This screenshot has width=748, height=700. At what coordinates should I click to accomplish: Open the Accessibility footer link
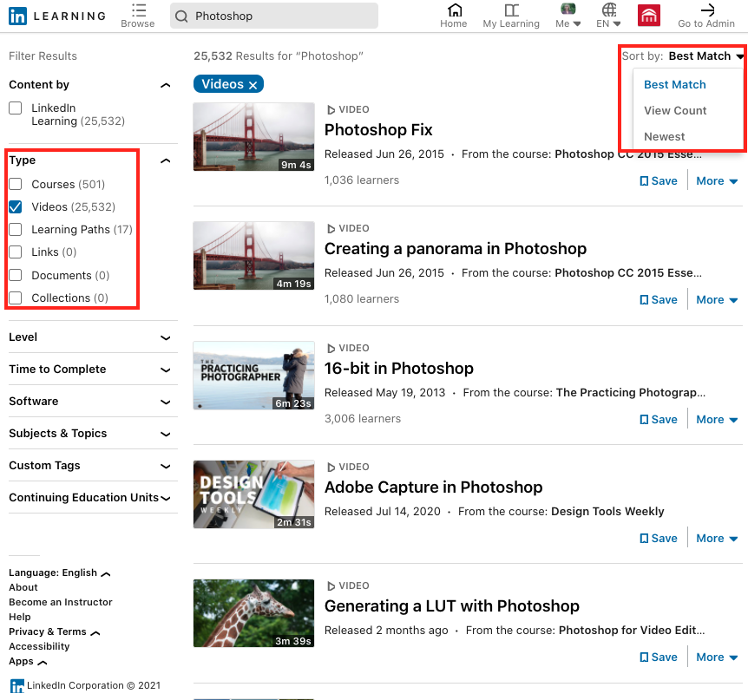39,646
